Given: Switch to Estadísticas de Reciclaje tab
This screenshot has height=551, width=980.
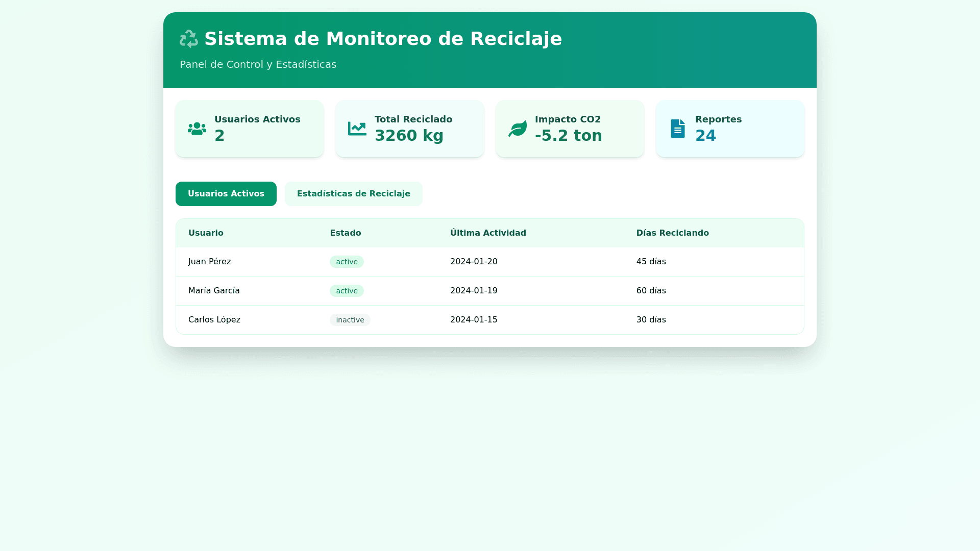Looking at the screenshot, I should pos(353,194).
